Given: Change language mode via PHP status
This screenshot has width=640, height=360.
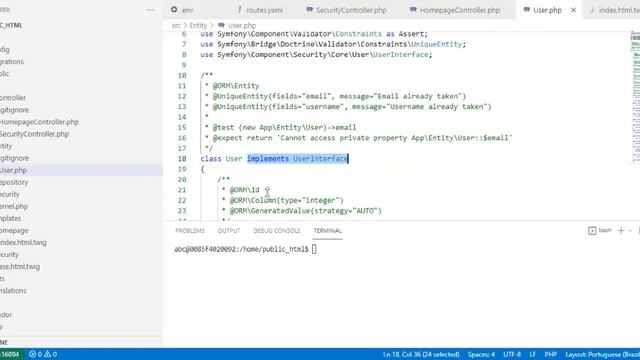Looking at the screenshot, I should coord(550,354).
